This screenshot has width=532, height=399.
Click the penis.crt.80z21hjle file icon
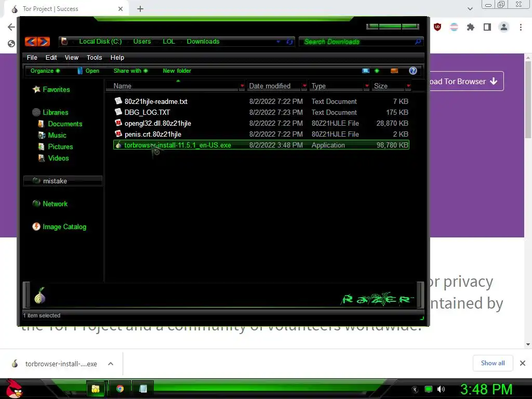118,134
